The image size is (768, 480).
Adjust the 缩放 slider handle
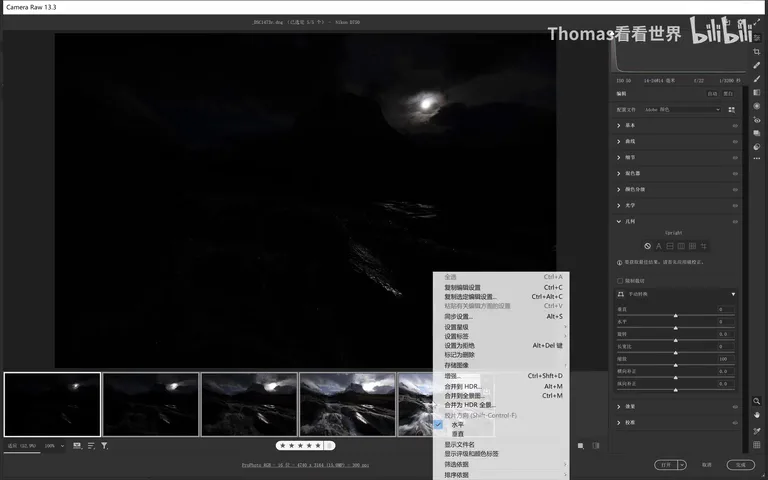(675, 365)
